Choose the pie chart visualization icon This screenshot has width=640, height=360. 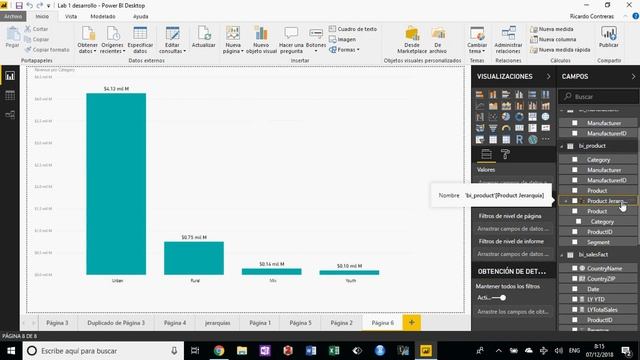pyautogui.click(x=506, y=117)
